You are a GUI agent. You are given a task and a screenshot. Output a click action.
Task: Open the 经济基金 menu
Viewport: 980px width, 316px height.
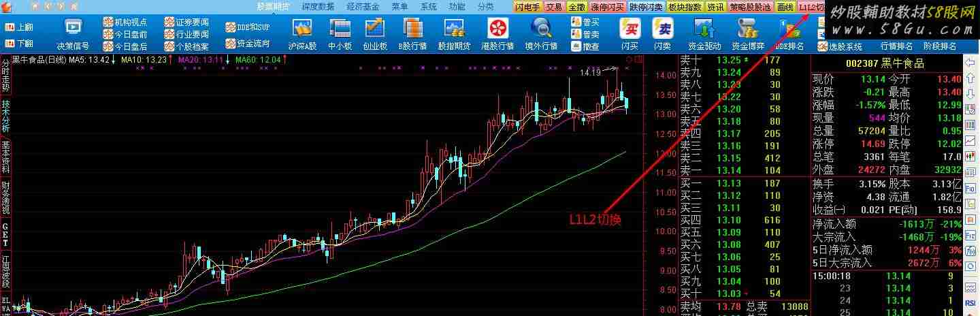coord(363,6)
